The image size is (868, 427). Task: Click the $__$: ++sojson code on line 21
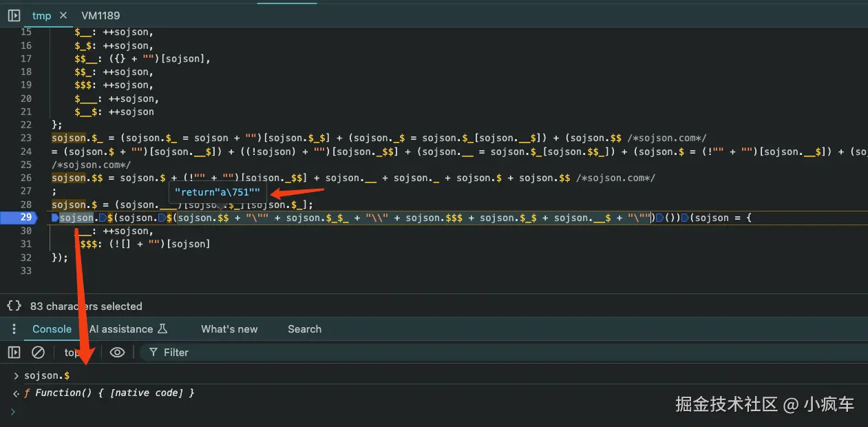[114, 112]
